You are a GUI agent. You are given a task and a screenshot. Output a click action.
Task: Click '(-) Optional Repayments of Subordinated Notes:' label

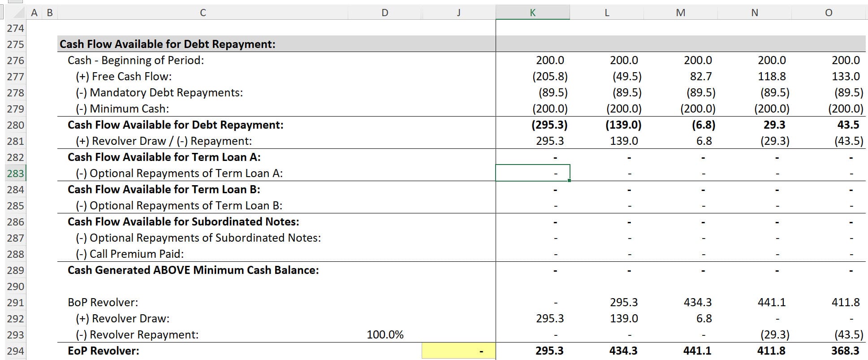click(198, 238)
